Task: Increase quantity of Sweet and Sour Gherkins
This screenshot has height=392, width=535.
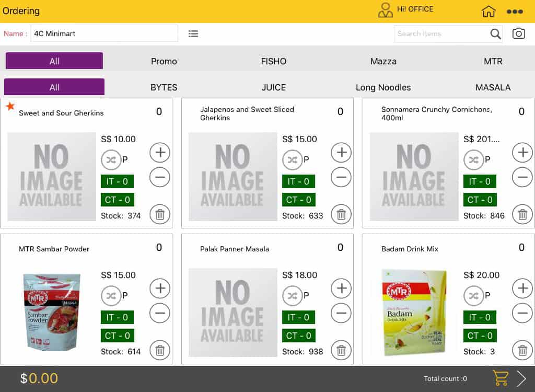Action: point(160,152)
